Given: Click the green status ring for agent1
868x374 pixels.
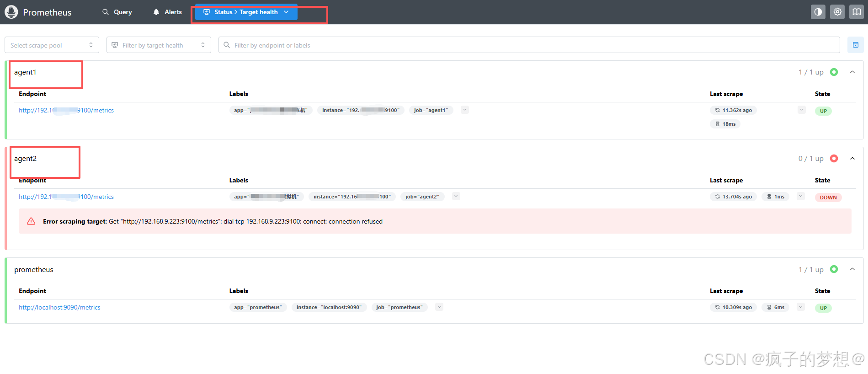Looking at the screenshot, I should pyautogui.click(x=834, y=72).
